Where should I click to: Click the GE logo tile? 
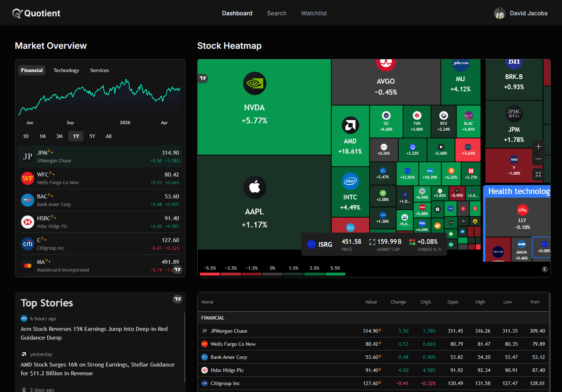(386, 116)
